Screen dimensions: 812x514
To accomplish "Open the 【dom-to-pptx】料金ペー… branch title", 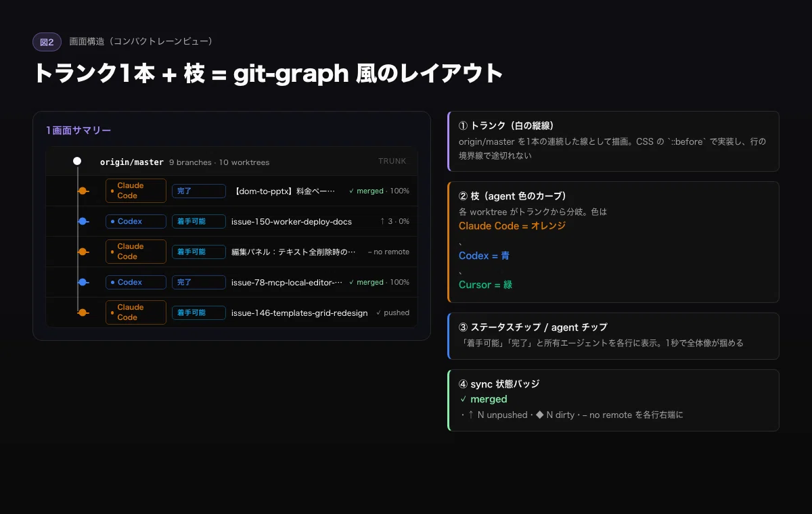I will point(284,191).
